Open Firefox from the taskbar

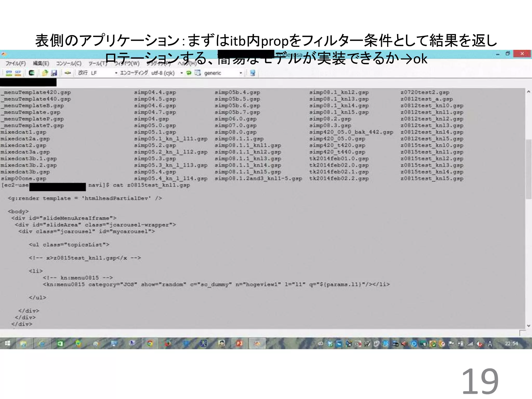tap(168, 344)
